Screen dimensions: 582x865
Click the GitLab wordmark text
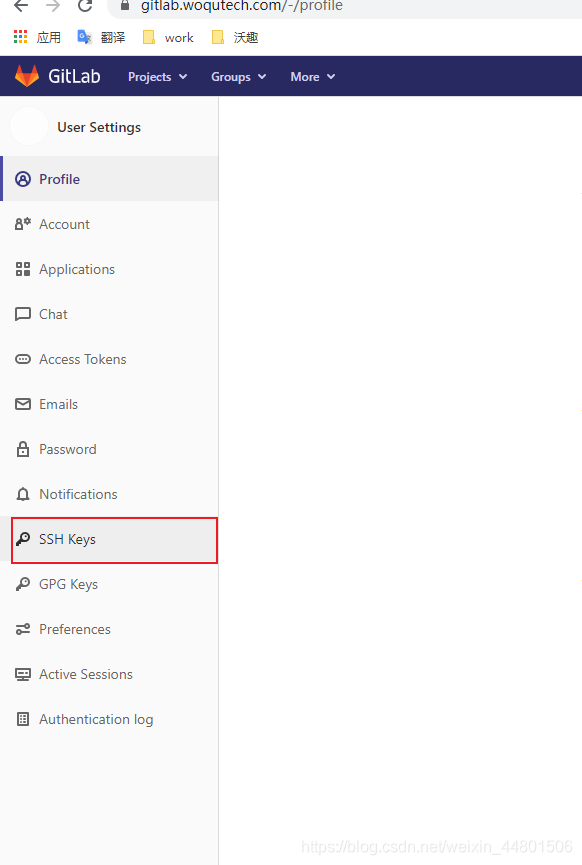click(74, 76)
